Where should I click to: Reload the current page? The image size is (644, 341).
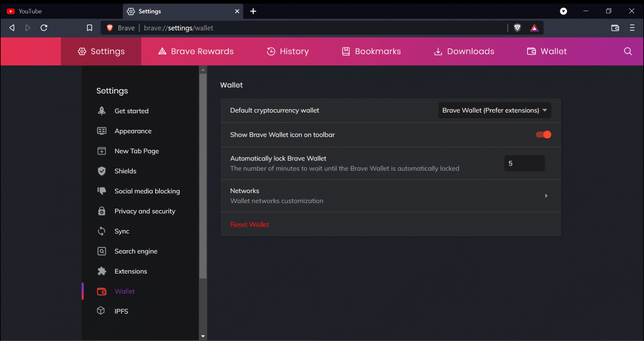coord(44,28)
